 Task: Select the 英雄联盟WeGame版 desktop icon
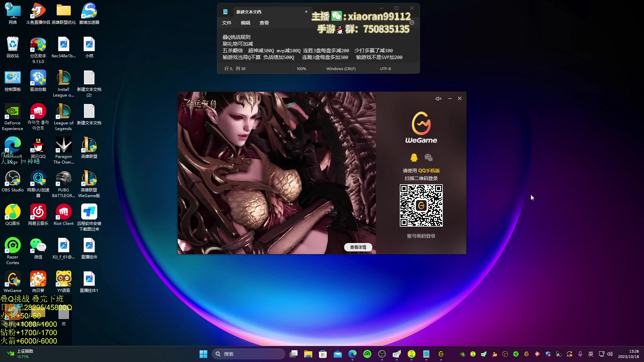(89, 184)
